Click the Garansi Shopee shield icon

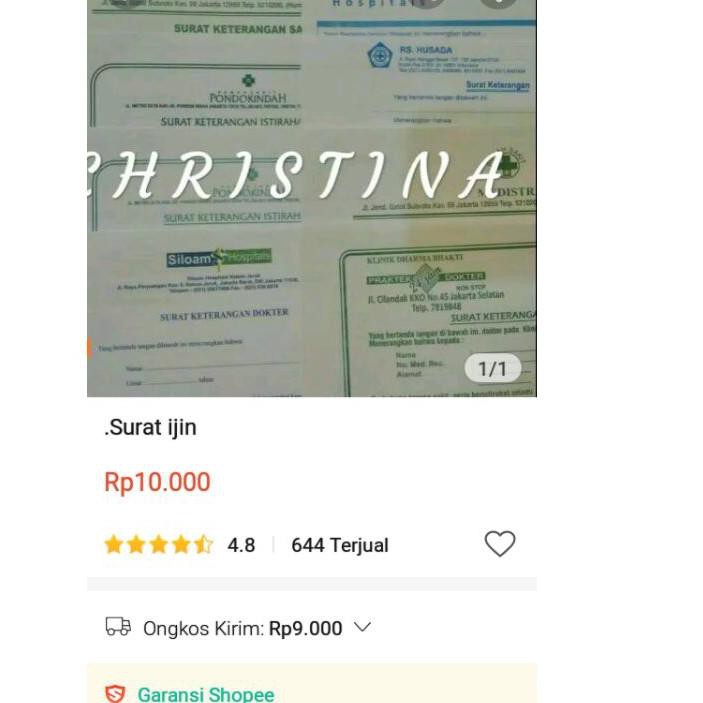[115, 694]
